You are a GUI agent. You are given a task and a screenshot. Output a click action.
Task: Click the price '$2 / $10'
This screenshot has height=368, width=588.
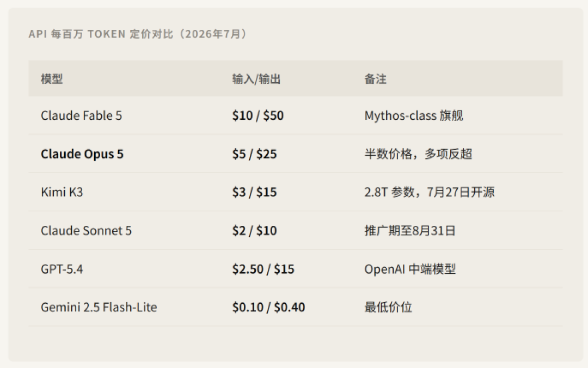point(255,231)
